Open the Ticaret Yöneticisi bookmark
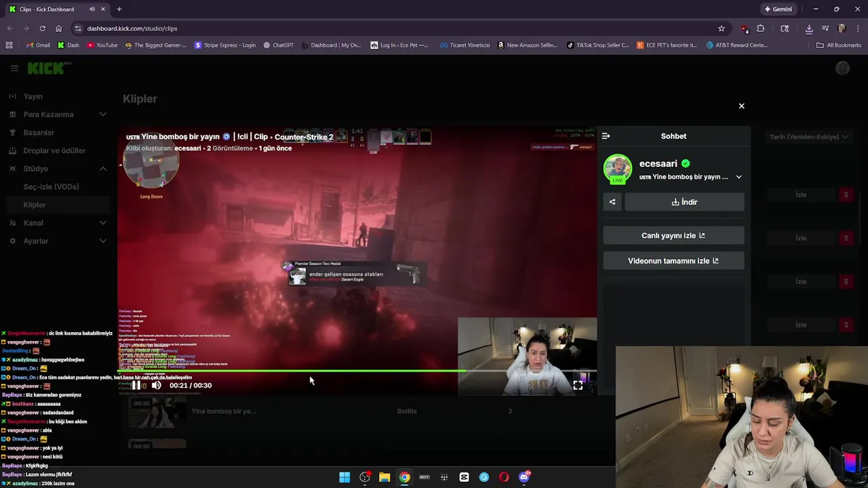Screen dimensions: 868x488 465,45
